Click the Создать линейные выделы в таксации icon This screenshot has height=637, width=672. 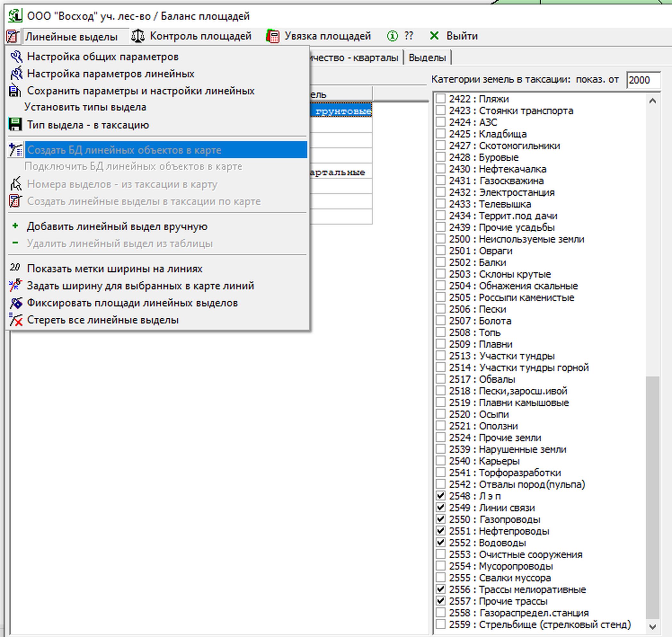click(15, 201)
